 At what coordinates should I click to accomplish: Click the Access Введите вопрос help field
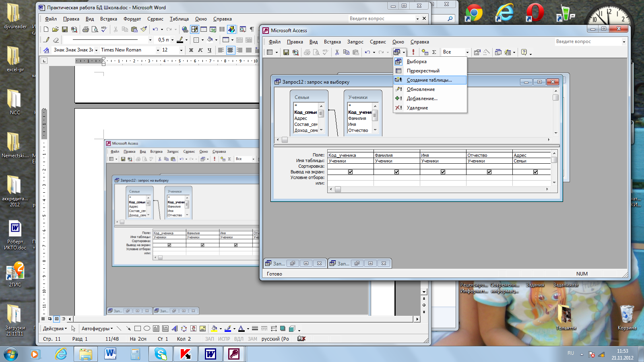(x=588, y=41)
